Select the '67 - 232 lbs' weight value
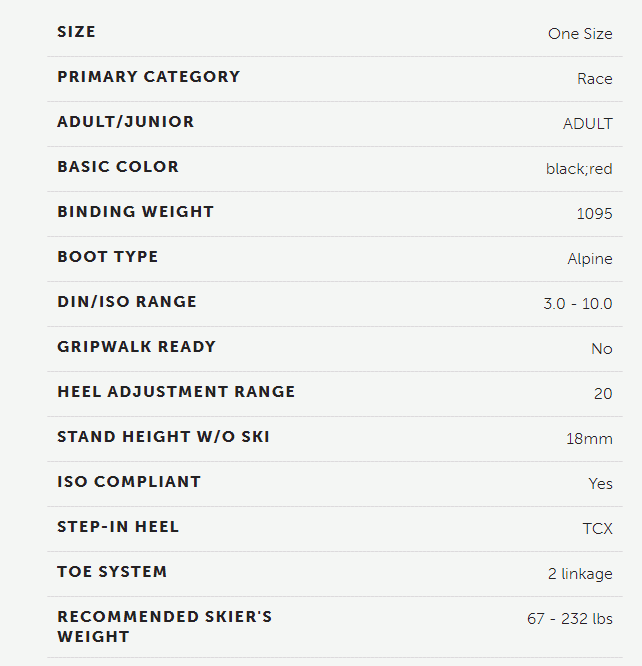The image size is (642, 666). (570, 619)
